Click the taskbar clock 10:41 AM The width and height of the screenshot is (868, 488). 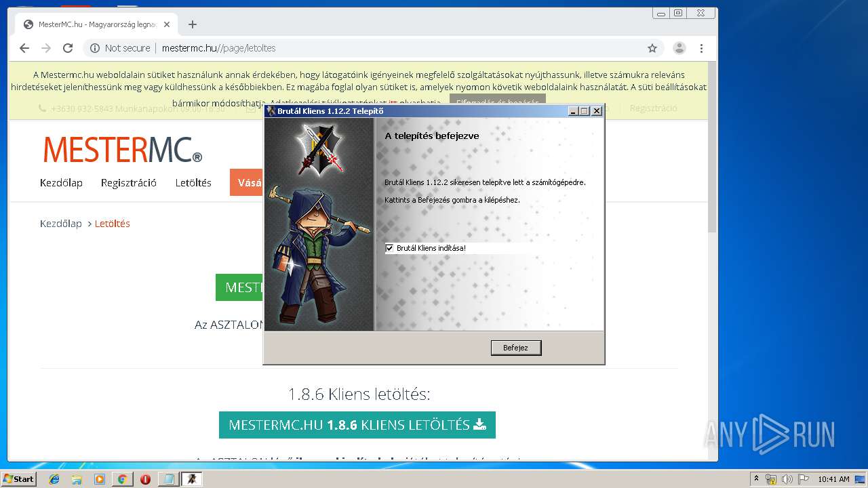[833, 479]
